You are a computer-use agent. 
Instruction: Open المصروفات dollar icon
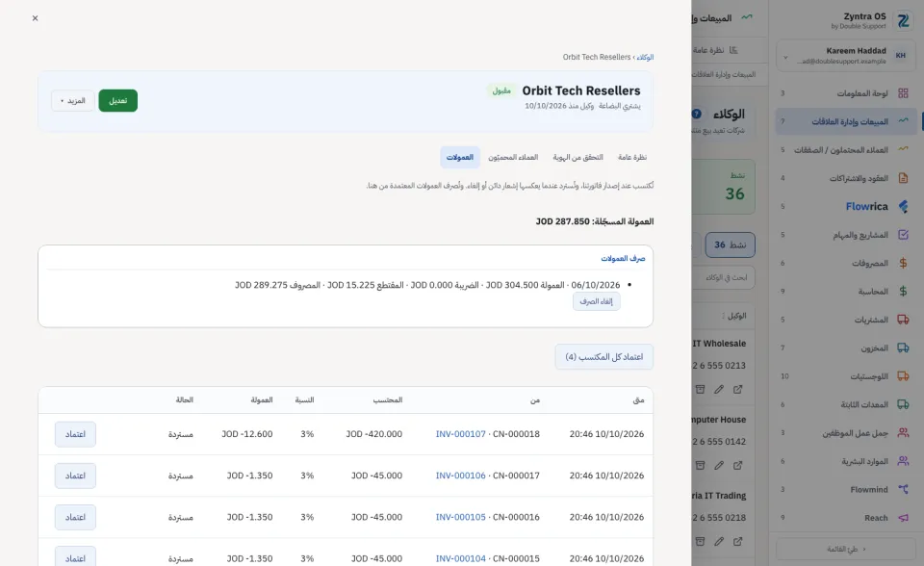(x=903, y=263)
